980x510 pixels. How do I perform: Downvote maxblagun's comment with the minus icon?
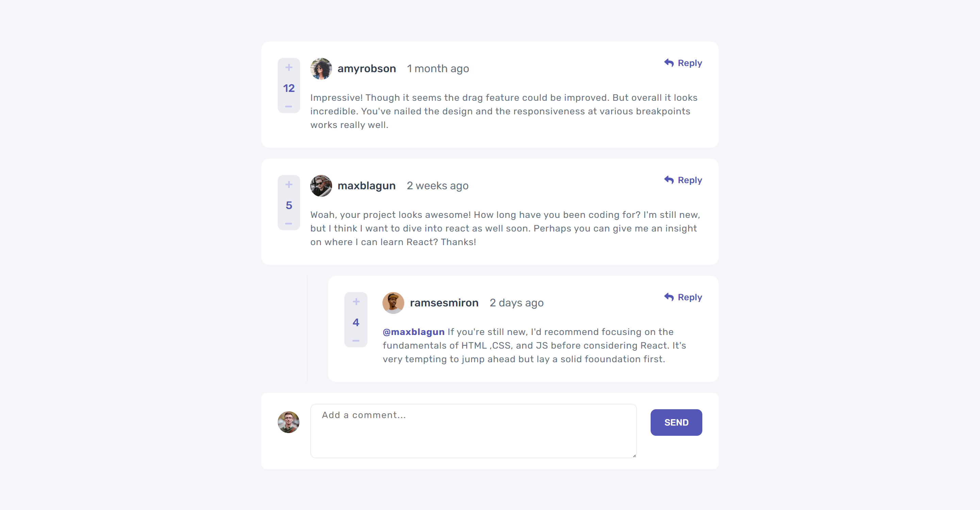(288, 224)
